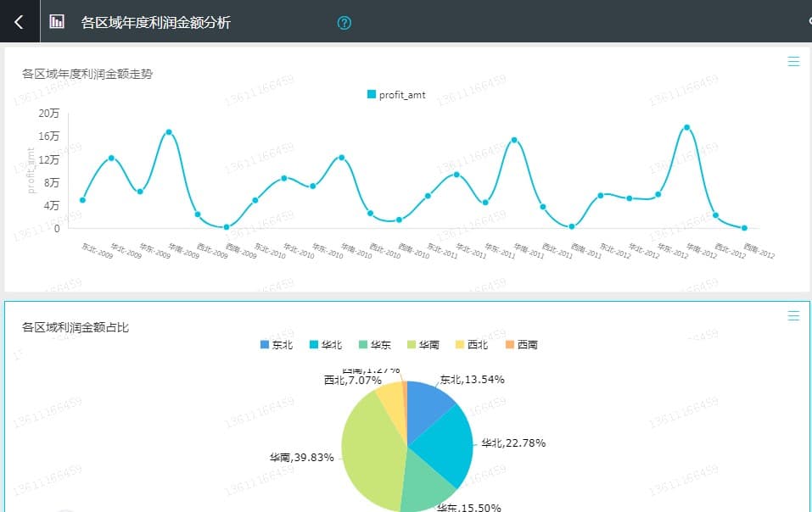812x512 pixels.
Task: Toggle the profit_amt legend series
Action: coord(396,95)
